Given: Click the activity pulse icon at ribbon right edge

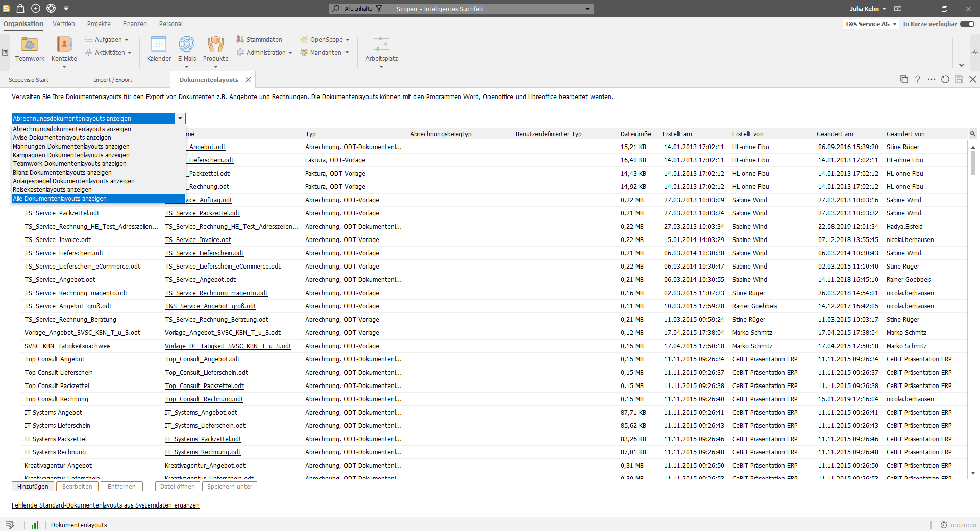Looking at the screenshot, I should [975, 52].
